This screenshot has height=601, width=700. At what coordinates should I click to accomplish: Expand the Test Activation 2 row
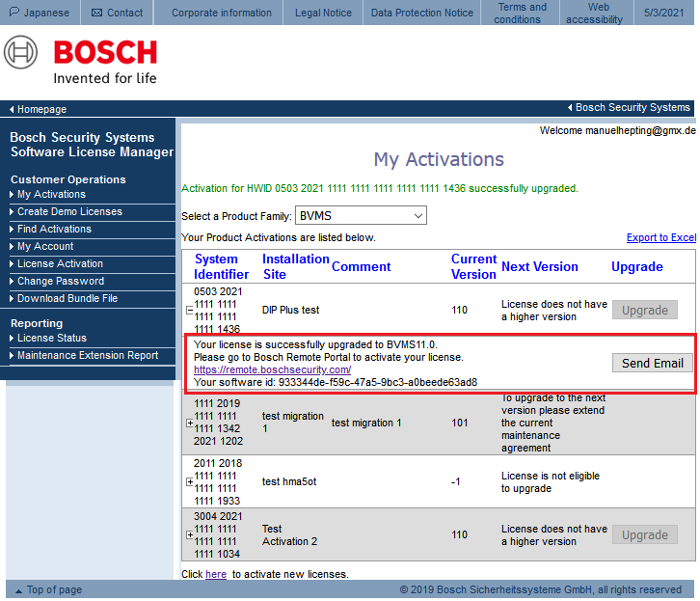pyautogui.click(x=189, y=535)
